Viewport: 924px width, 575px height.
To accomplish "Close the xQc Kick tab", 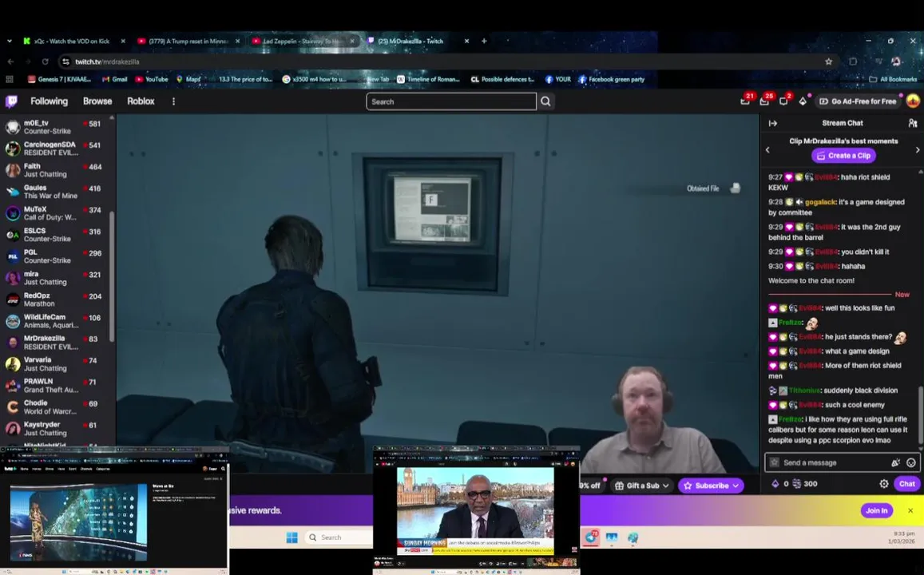I will pos(122,42).
